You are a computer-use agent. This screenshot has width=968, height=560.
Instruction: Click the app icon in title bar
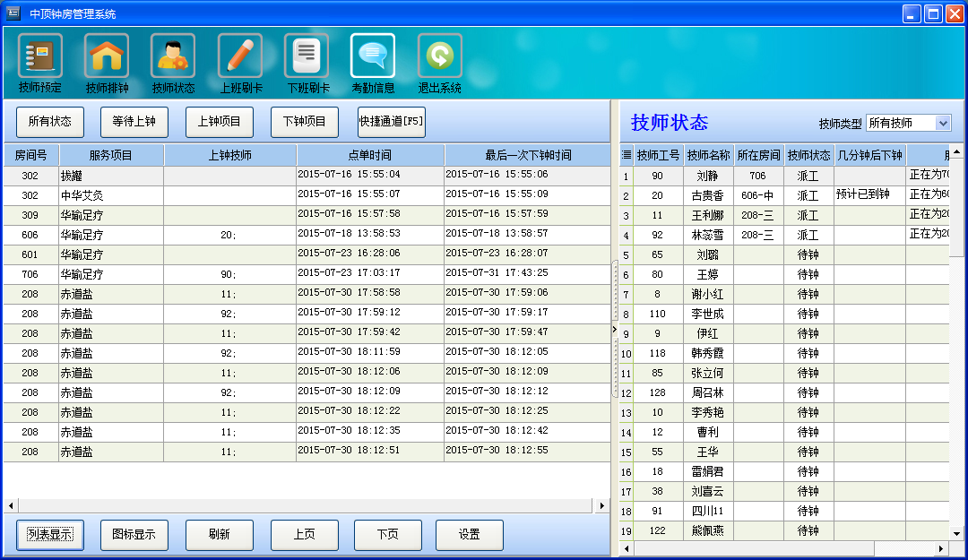click(x=13, y=13)
